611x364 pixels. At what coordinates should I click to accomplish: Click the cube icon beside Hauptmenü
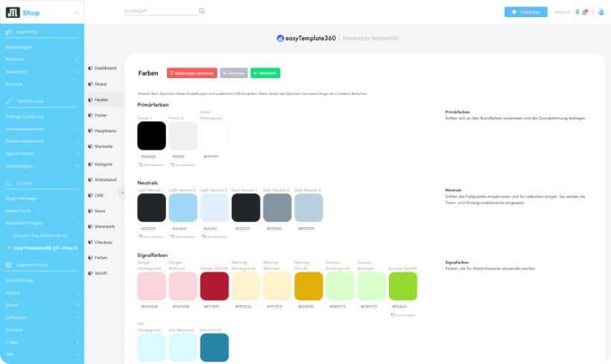click(90, 131)
